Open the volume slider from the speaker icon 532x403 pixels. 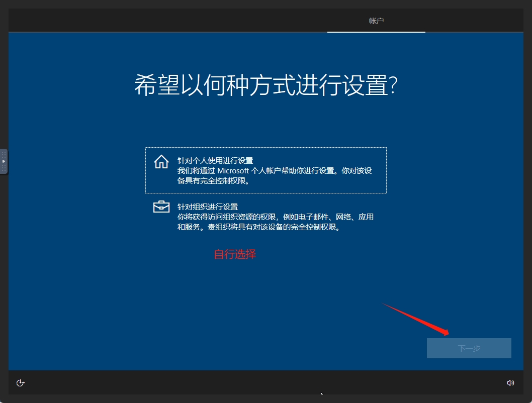(x=511, y=383)
